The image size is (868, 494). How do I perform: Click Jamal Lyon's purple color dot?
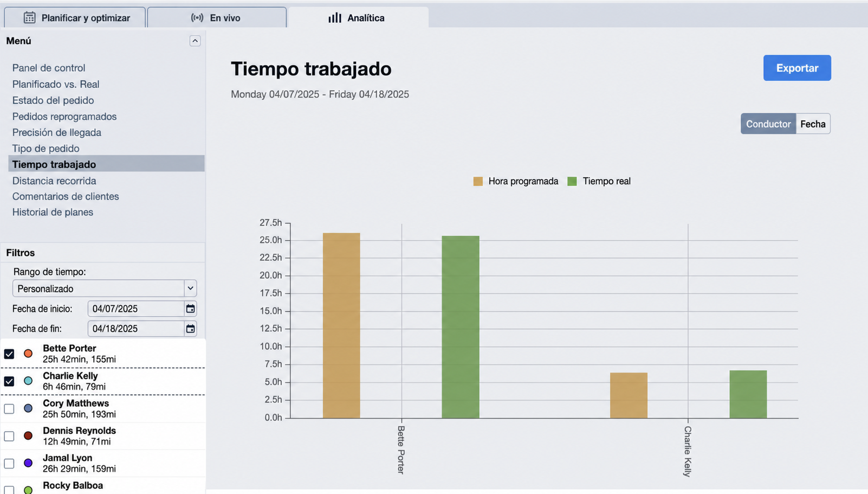click(28, 463)
